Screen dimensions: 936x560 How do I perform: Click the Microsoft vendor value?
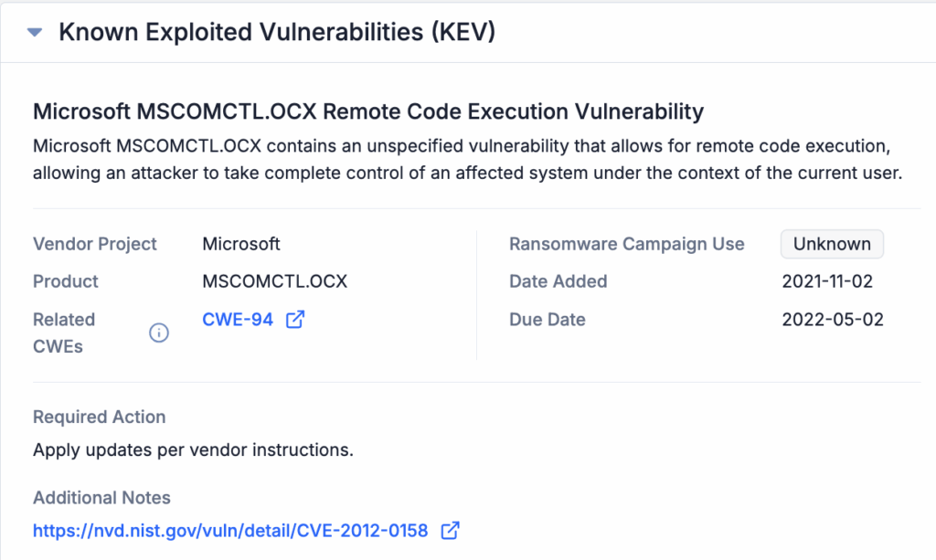pyautogui.click(x=241, y=244)
